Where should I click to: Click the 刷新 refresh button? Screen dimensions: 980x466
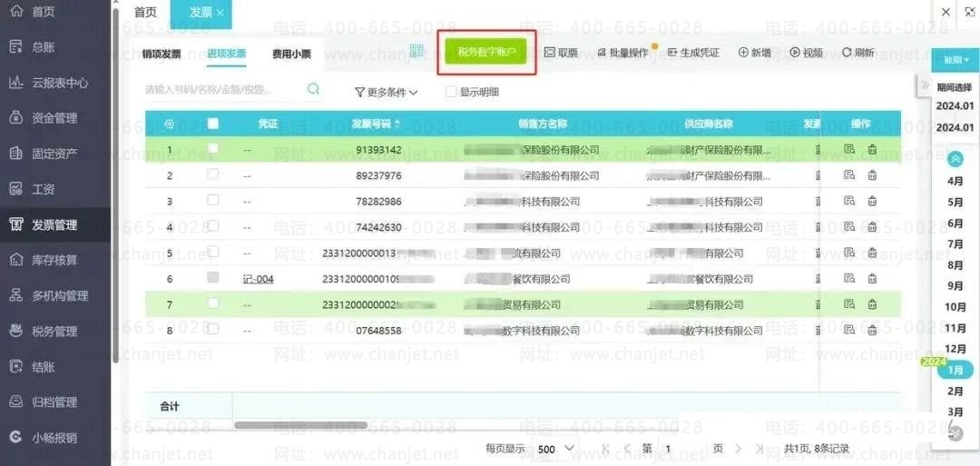tap(857, 54)
